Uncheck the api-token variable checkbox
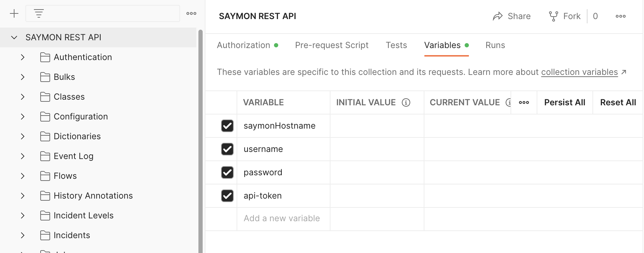The height and width of the screenshot is (253, 644). pyautogui.click(x=227, y=196)
